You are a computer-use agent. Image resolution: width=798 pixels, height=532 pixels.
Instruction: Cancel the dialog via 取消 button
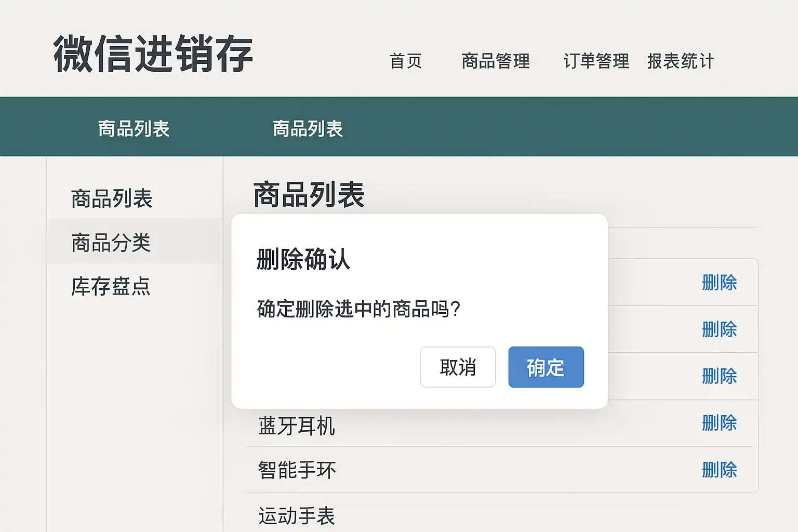pos(457,367)
